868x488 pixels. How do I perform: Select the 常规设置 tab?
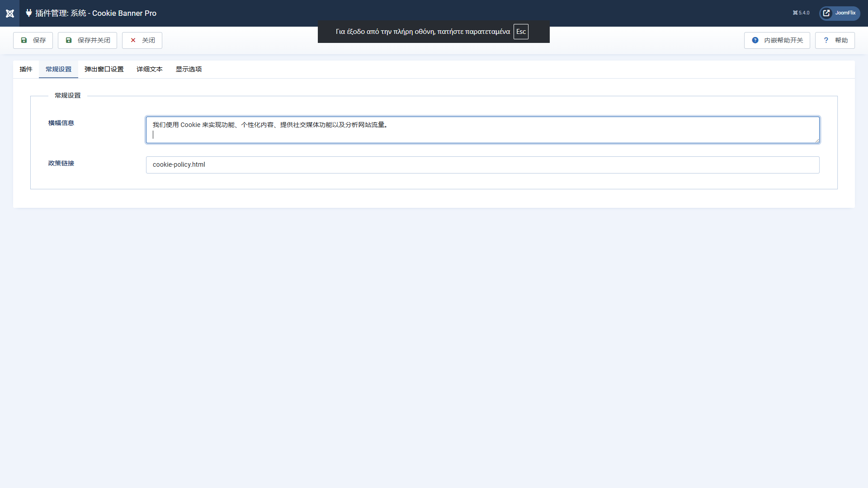pos(58,69)
